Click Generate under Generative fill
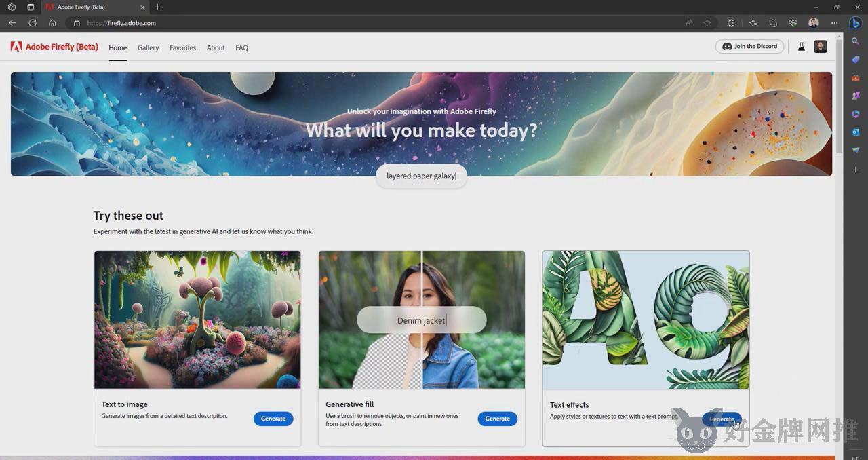This screenshot has width=868, height=460. 497,419
